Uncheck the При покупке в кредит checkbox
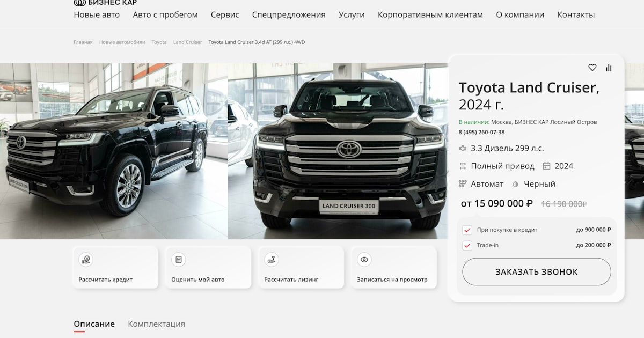The width and height of the screenshot is (644, 338). pos(467,230)
